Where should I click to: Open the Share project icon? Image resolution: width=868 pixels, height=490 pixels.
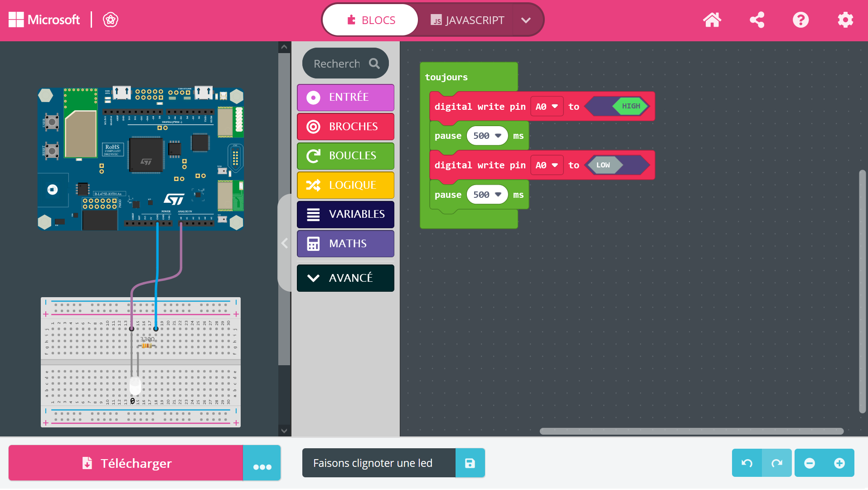pyautogui.click(x=756, y=20)
